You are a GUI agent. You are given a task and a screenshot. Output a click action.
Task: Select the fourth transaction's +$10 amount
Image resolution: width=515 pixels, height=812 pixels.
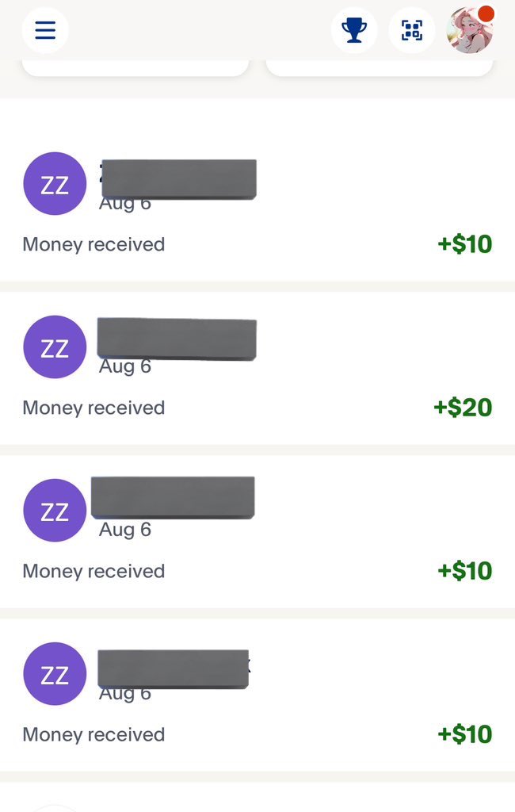click(x=465, y=734)
